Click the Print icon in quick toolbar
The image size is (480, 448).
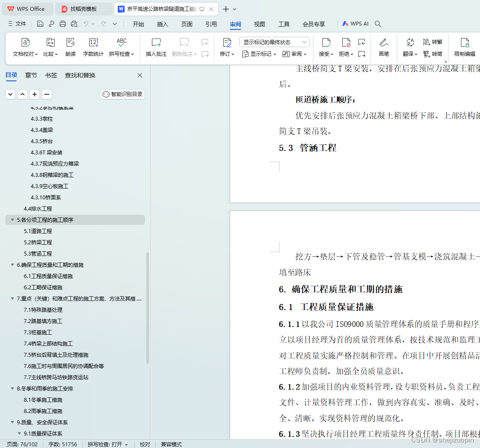click(x=63, y=24)
